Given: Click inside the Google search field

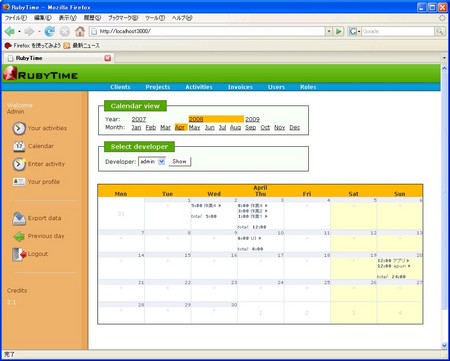Looking at the screenshot, I should 398,31.
